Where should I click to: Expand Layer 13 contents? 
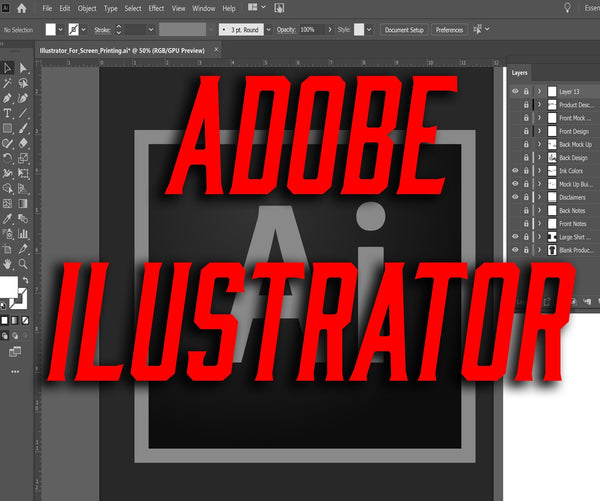[x=539, y=91]
